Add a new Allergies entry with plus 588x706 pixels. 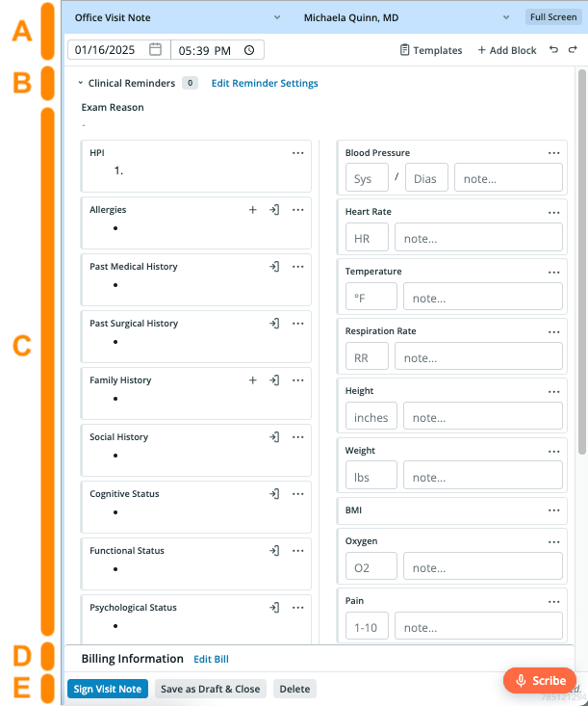(253, 210)
